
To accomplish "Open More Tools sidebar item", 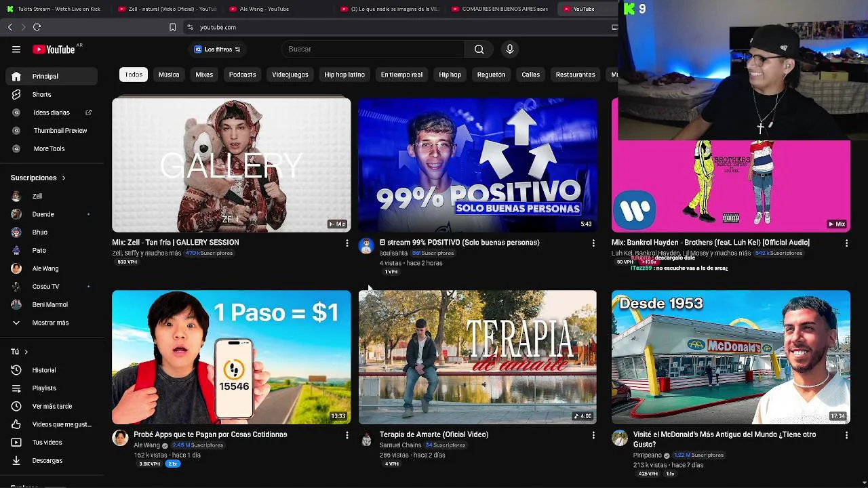I will point(52,148).
